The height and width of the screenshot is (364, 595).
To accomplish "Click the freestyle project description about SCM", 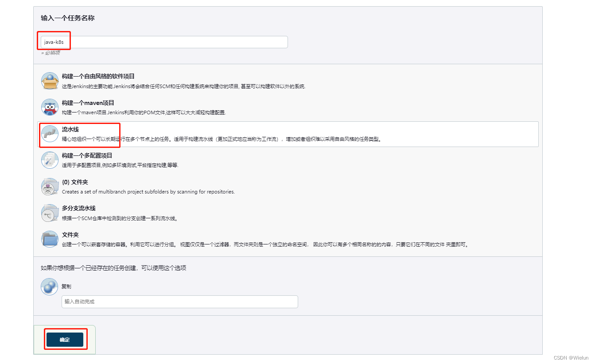I will tap(183, 86).
